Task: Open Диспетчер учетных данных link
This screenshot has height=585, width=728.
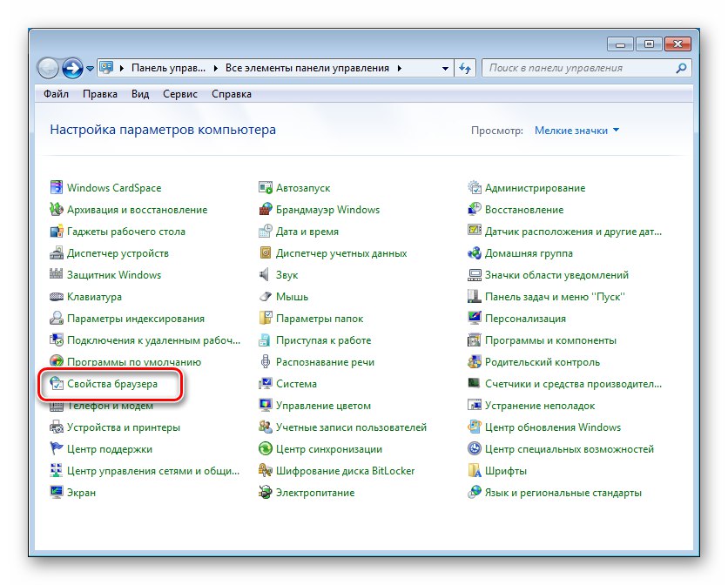Action: tap(341, 253)
